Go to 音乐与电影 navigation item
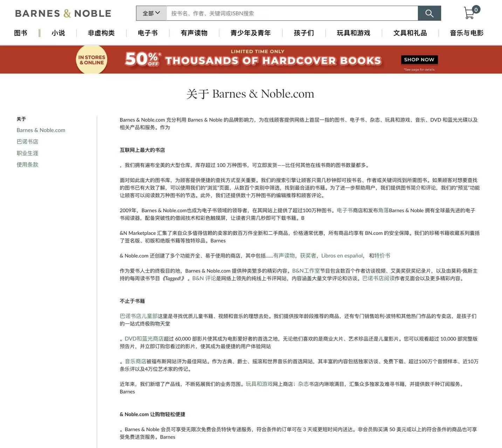This screenshot has height=448, width=502. coord(466,33)
